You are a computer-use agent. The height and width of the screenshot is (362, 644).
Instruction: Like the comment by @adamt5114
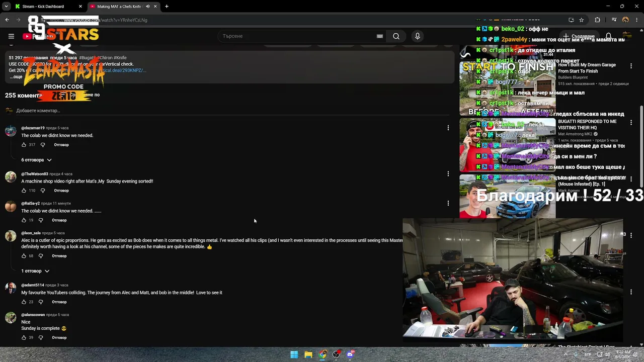pyautogui.click(x=24, y=302)
